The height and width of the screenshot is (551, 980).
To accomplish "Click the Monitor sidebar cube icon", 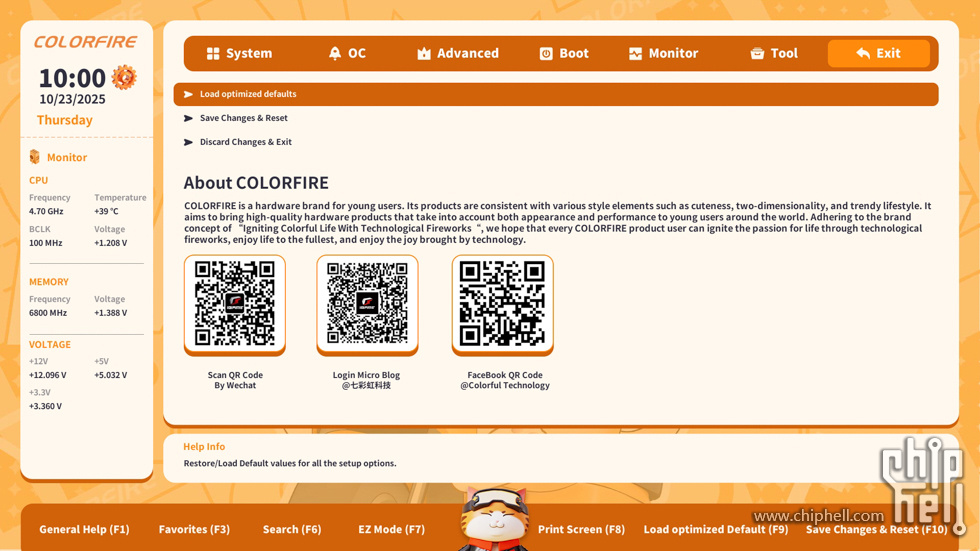I will (35, 157).
